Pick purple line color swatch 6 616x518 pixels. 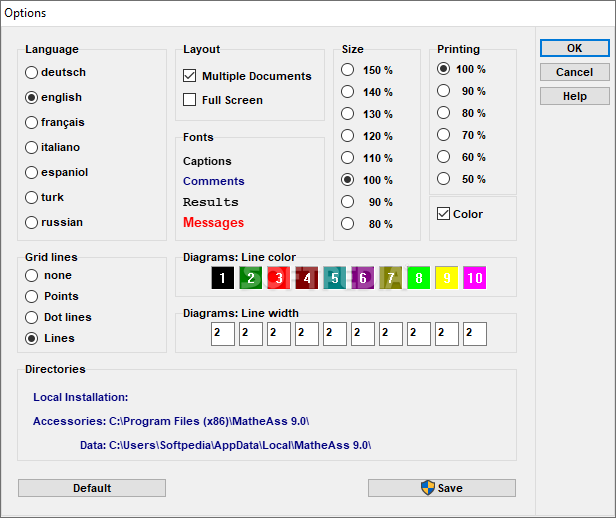click(363, 278)
